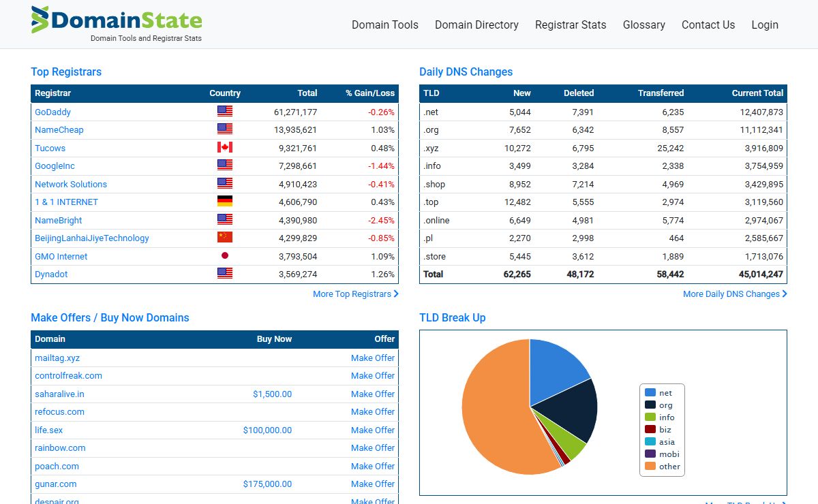
Task: Click the org legend color swatch
Action: click(x=650, y=405)
